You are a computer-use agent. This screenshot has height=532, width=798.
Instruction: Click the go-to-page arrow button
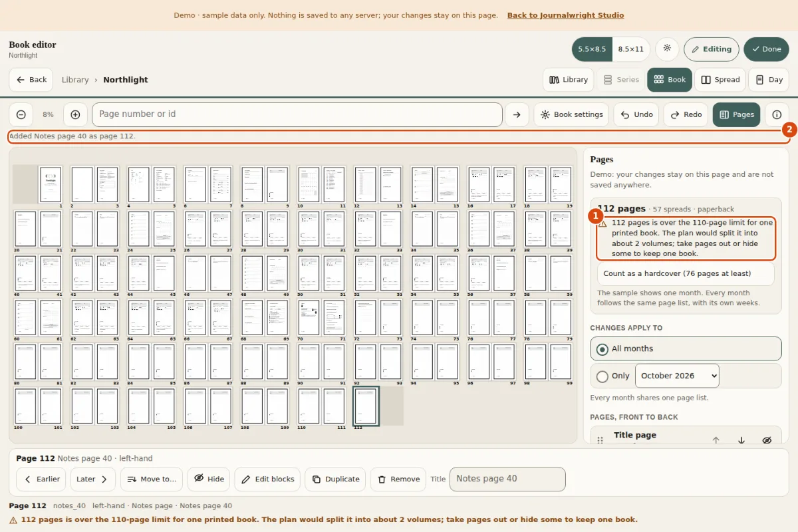(517, 114)
